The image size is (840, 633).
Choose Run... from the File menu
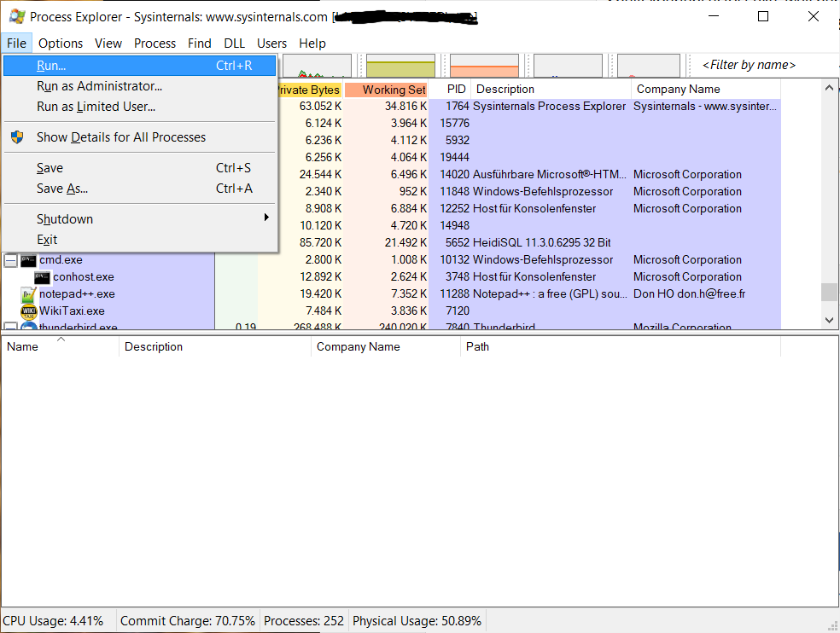tap(139, 66)
